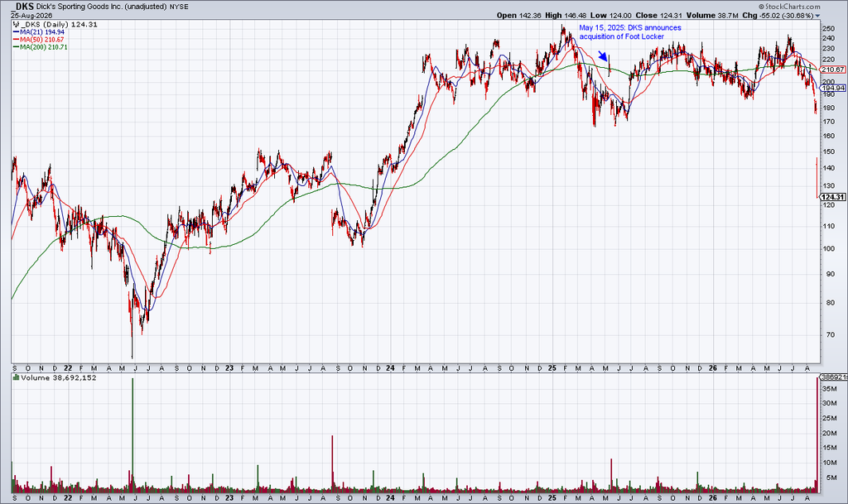
Task: Click the red MA(50) legend line swatch
Action: (16, 40)
